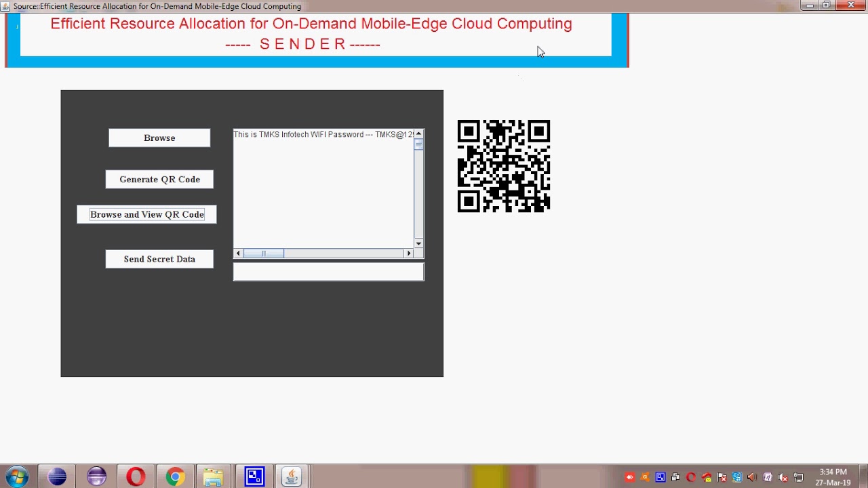The height and width of the screenshot is (488, 868).
Task: Click inside the secret message text area
Action: [x=323, y=190]
